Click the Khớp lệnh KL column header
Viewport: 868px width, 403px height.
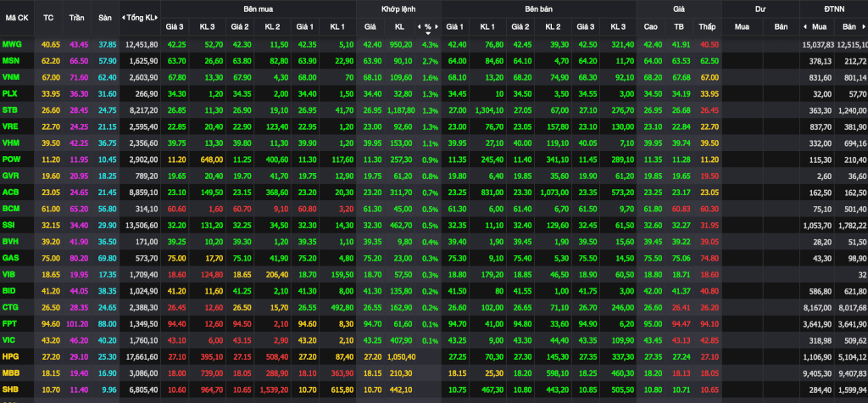(x=399, y=26)
